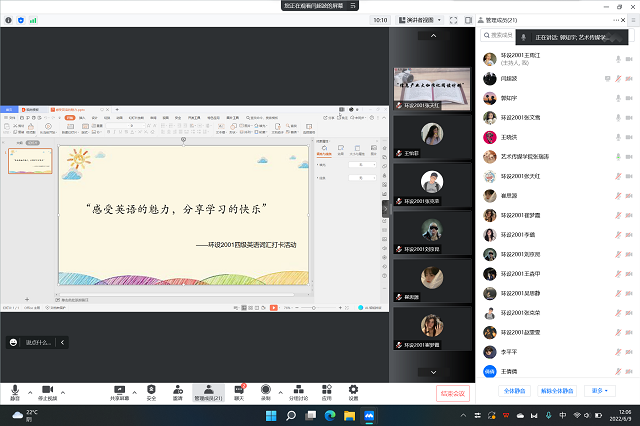Click the red 结束会议 end meeting button

tap(453, 393)
